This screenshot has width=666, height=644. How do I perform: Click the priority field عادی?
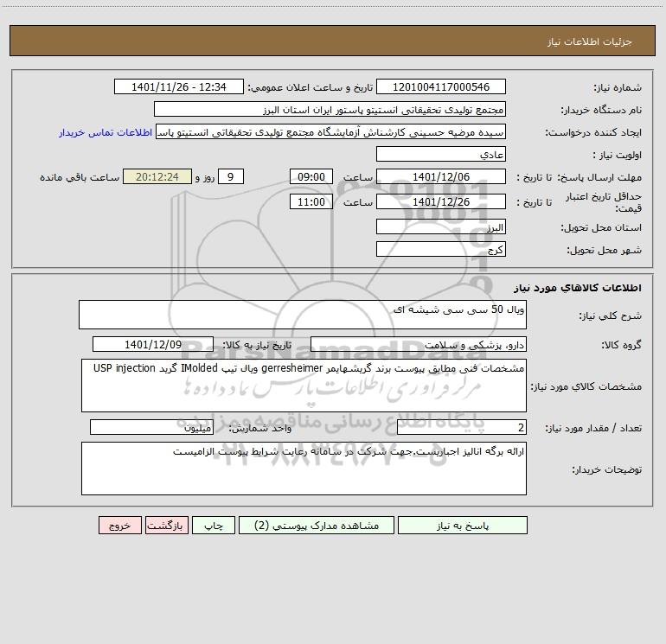(x=441, y=154)
